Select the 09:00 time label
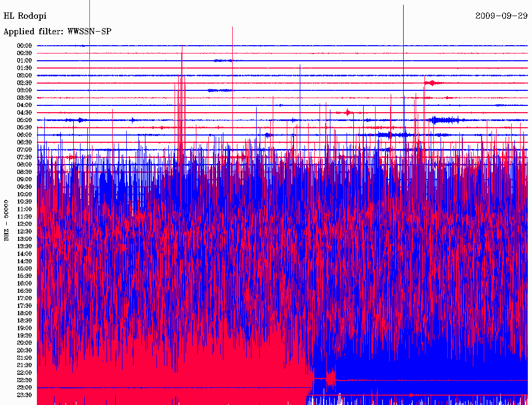The height and width of the screenshot is (405, 532). click(24, 180)
